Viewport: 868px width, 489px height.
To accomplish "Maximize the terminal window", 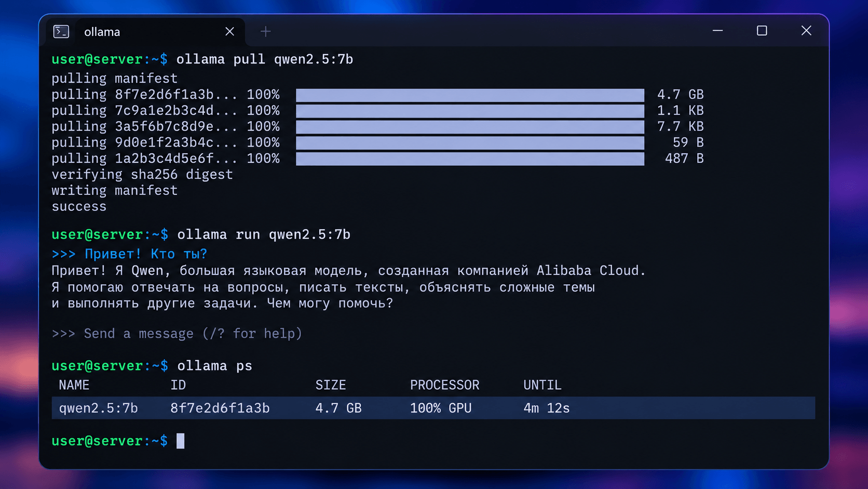I will [762, 31].
